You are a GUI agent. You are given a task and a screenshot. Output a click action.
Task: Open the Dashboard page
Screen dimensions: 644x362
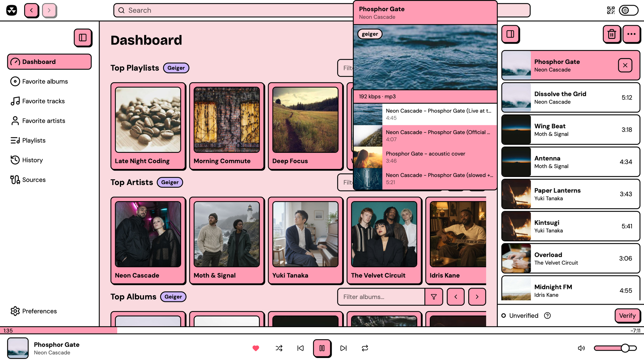pyautogui.click(x=49, y=62)
